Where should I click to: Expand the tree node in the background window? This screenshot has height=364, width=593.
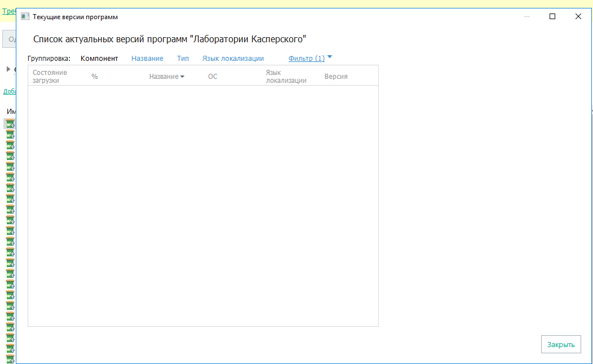pyautogui.click(x=8, y=69)
